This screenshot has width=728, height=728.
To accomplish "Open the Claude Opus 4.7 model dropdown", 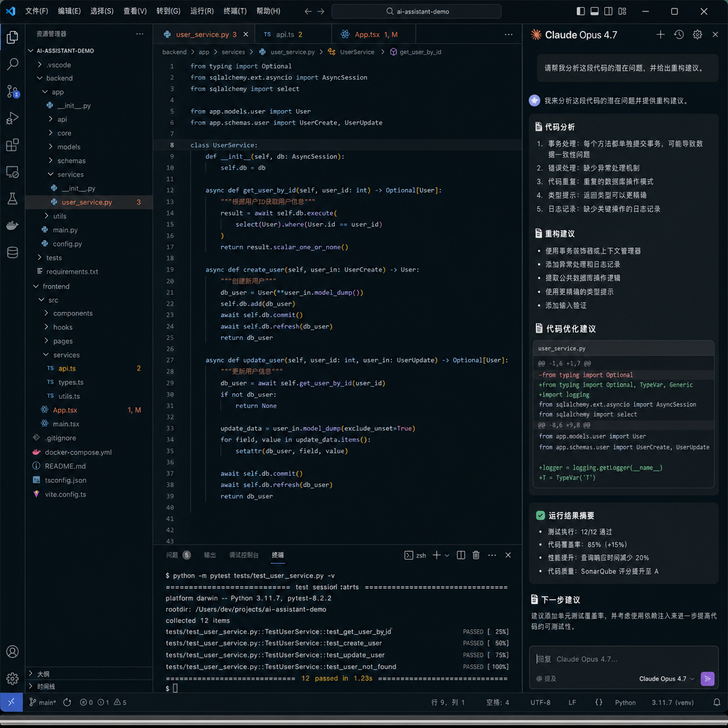I will tap(667, 678).
